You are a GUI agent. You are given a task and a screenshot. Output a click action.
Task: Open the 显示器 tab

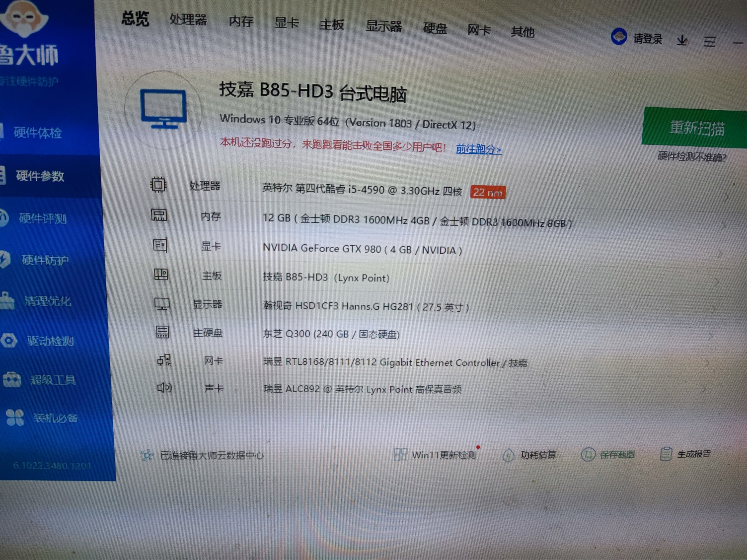[383, 26]
